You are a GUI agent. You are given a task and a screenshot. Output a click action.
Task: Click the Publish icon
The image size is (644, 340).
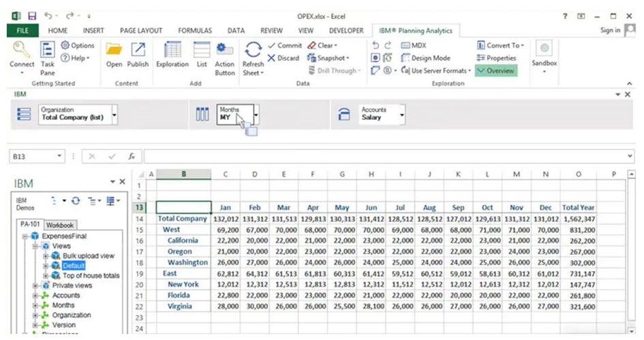(138, 50)
